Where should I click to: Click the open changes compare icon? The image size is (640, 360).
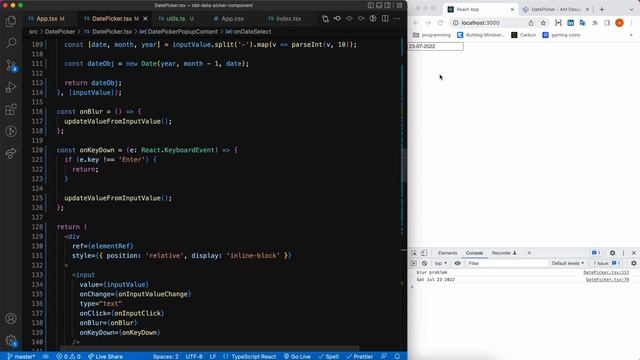(x=325, y=18)
